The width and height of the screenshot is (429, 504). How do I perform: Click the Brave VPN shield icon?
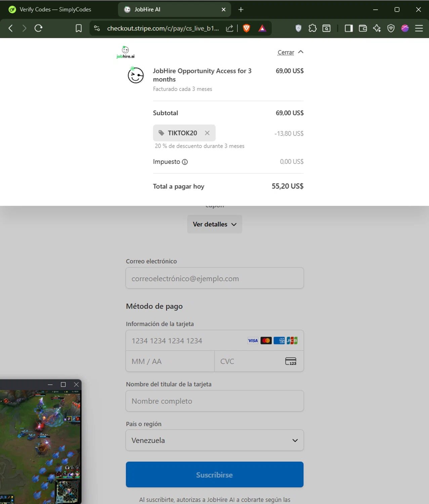[x=391, y=28]
